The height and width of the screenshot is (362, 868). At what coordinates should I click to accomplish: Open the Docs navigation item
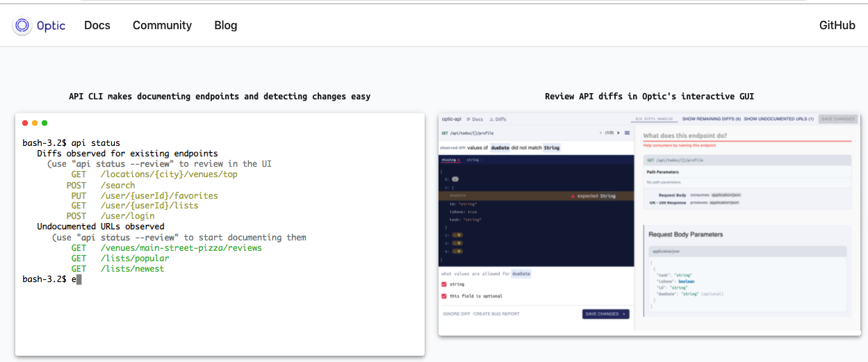click(x=97, y=25)
